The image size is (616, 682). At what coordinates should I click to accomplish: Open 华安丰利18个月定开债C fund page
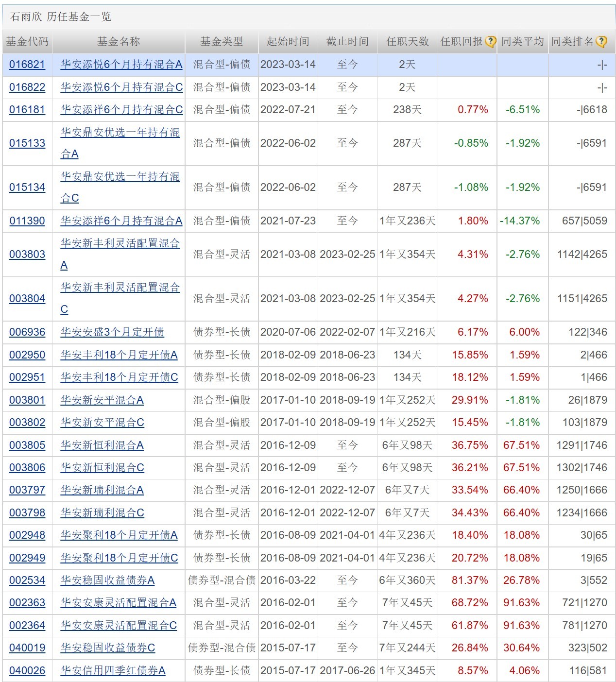pos(120,377)
